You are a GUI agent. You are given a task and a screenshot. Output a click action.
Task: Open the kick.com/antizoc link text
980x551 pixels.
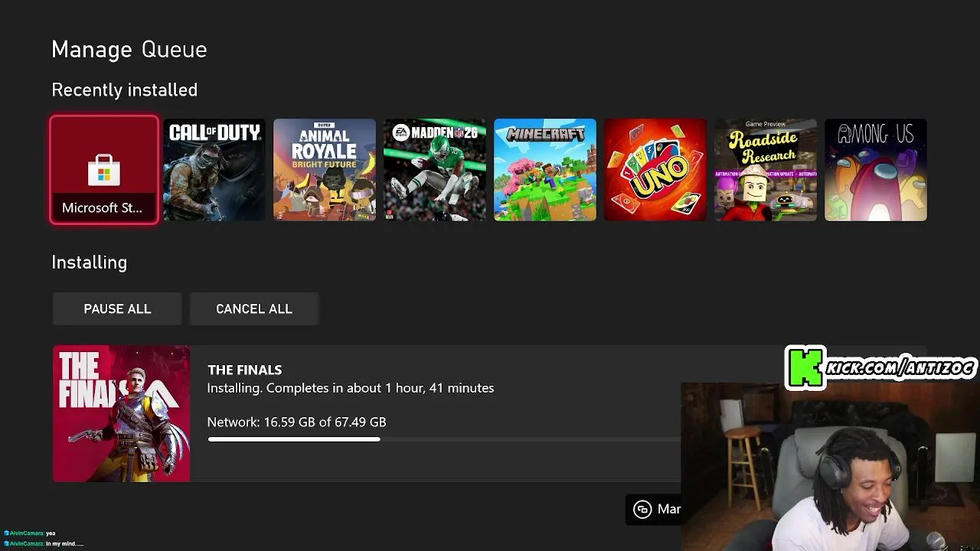click(x=901, y=368)
